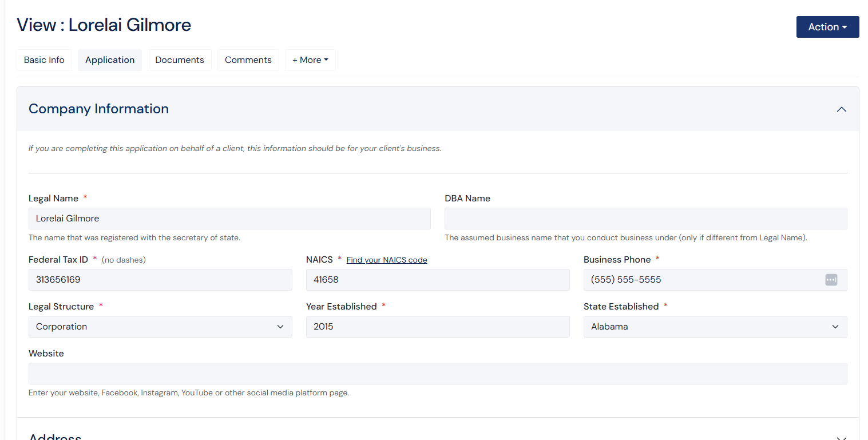
Task: Switch to the Documents tab
Action: pyautogui.click(x=179, y=60)
